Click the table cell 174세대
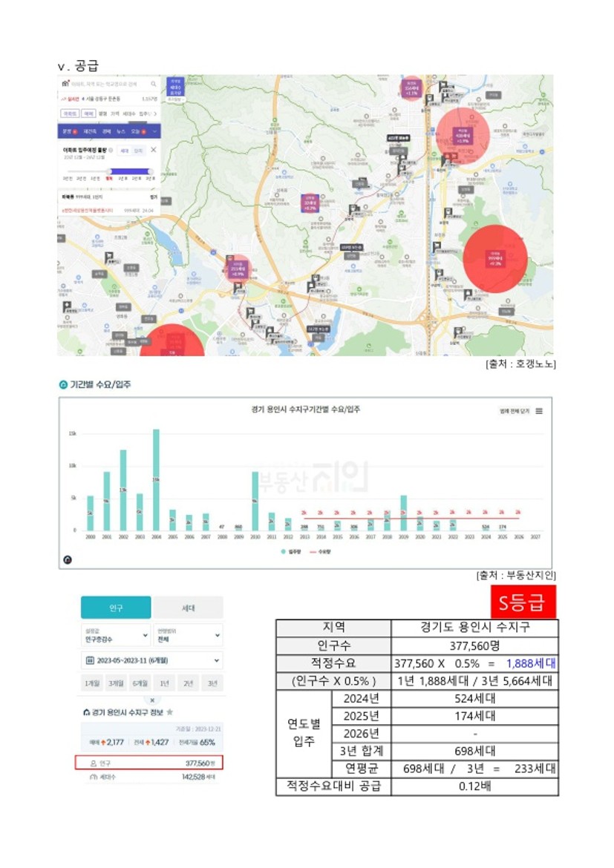Viewport: 614px width, 868px height. click(x=475, y=717)
